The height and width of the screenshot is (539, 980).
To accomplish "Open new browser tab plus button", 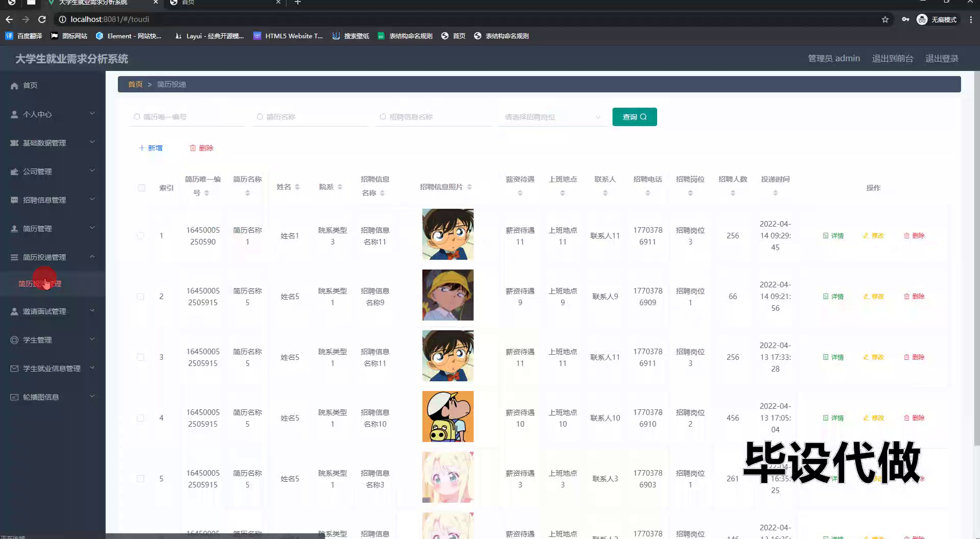I will [x=298, y=3].
